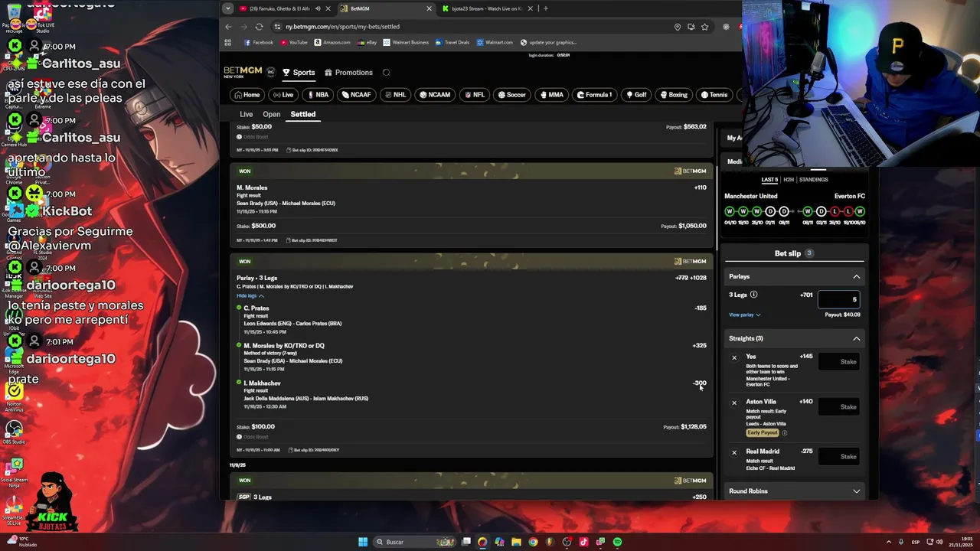Screen dimensions: 980x551
Task: Switch to the Live bets tab
Action: [x=246, y=114]
